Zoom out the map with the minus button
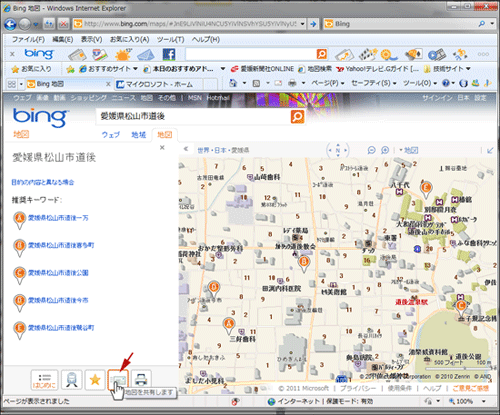Screen dimensions: 500x415 click(371, 150)
